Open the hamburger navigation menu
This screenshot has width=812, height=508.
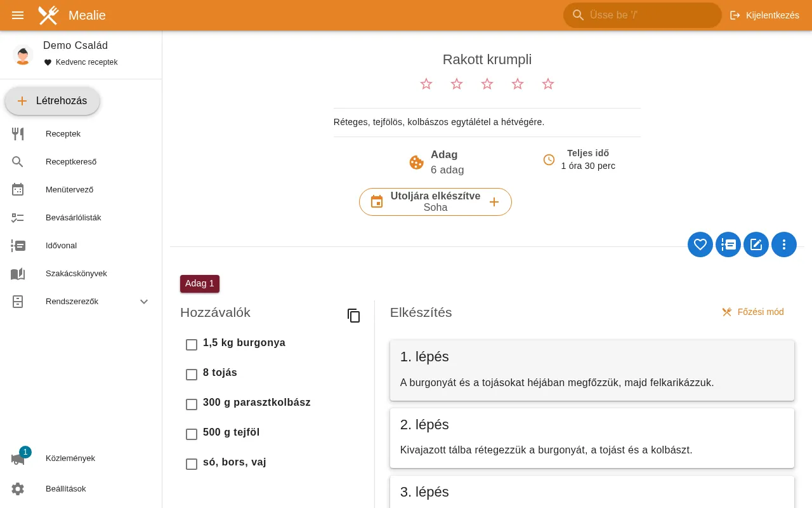click(x=18, y=15)
